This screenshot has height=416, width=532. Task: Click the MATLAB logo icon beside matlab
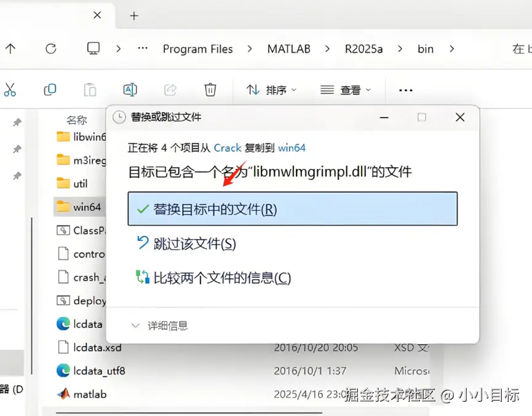point(63,394)
